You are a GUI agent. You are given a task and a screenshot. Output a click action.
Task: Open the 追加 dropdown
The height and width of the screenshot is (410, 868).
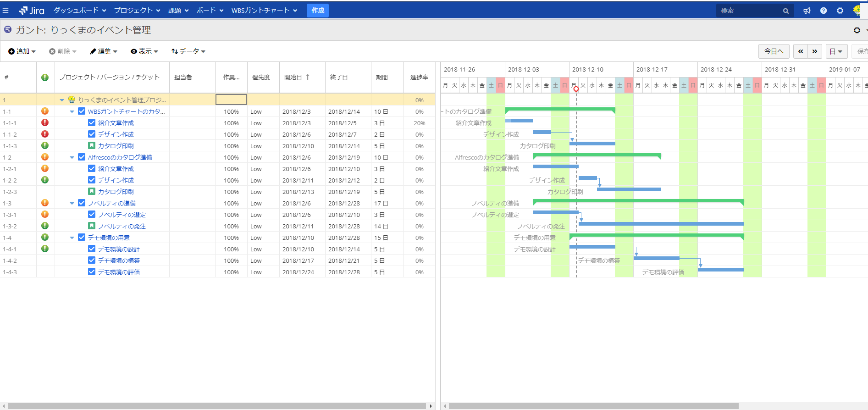pyautogui.click(x=22, y=51)
